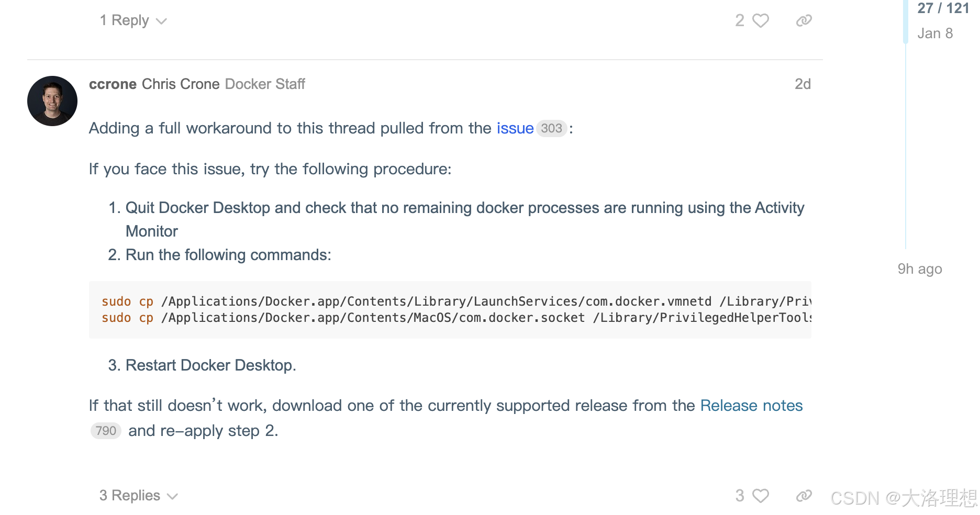Like the post with 2 hearts
This screenshot has width=980, height=515.
[761, 20]
